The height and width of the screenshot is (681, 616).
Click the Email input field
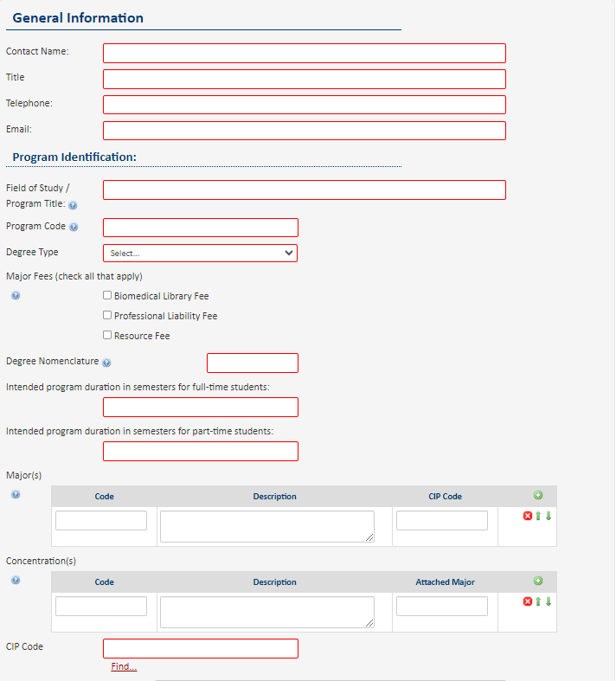pyautogui.click(x=305, y=131)
